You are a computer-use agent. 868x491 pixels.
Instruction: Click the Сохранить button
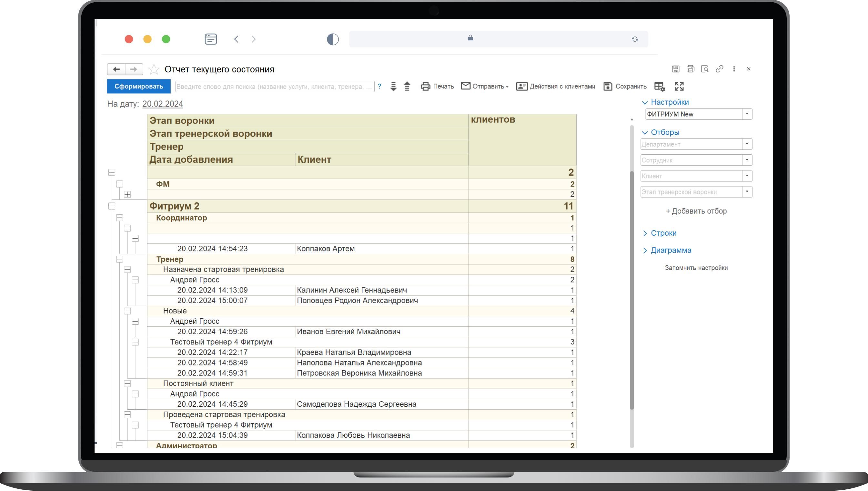[625, 86]
